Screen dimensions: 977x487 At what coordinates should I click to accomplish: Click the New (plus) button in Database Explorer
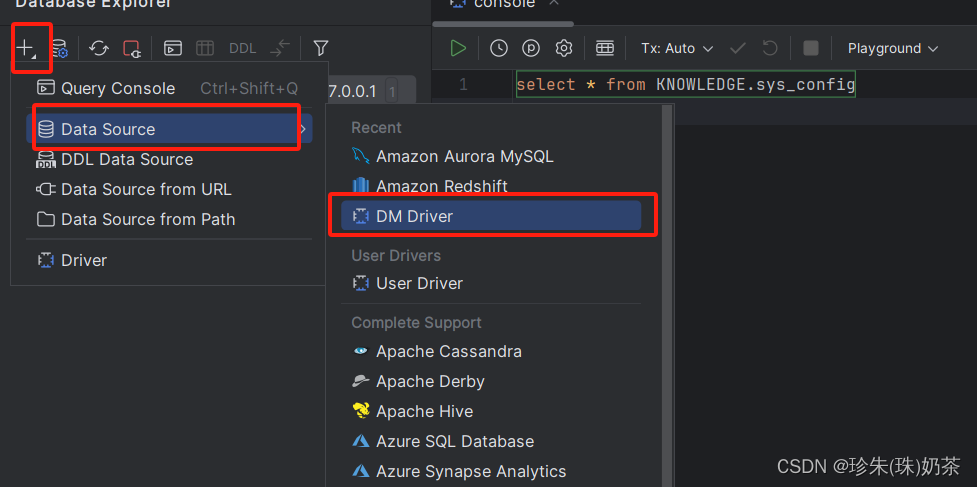[x=26, y=48]
